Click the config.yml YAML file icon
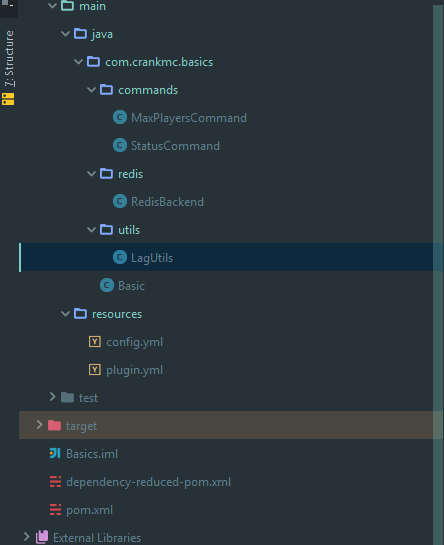This screenshot has width=444, height=545. (95, 341)
